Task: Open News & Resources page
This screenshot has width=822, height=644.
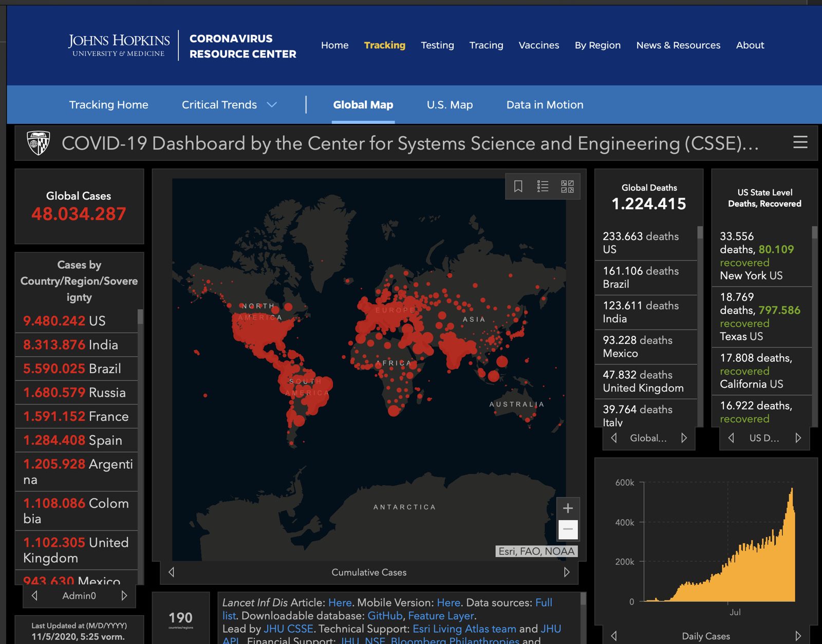Action: coord(678,45)
